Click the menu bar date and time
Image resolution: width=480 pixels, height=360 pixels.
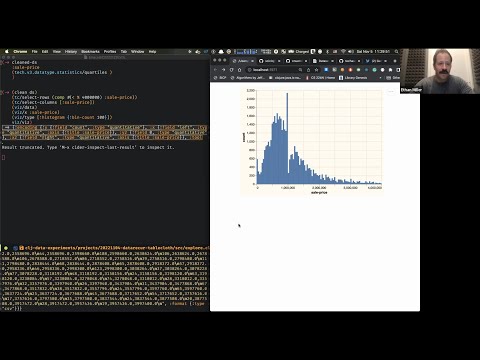[x=373, y=52]
